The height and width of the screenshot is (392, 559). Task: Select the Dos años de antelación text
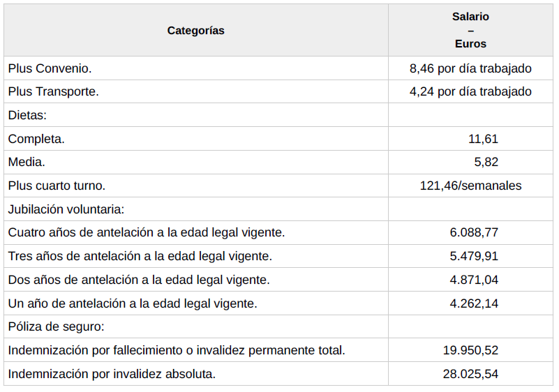[139, 280]
